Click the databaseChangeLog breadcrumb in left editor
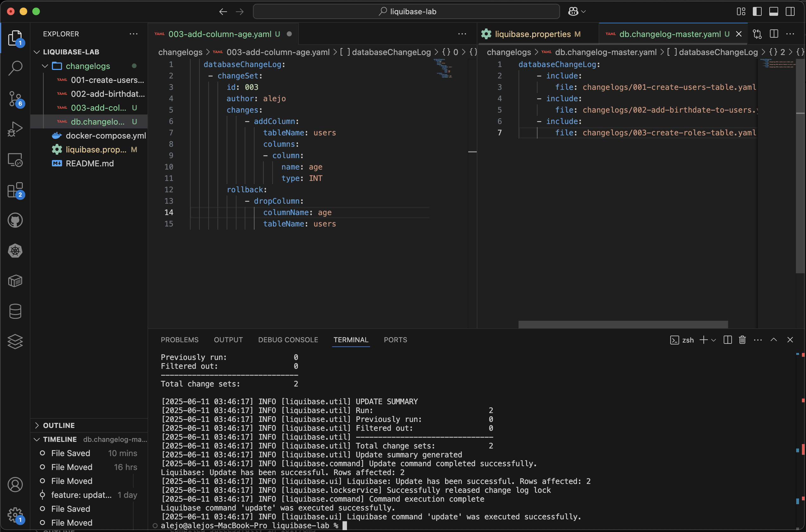The height and width of the screenshot is (532, 806). pos(385,52)
